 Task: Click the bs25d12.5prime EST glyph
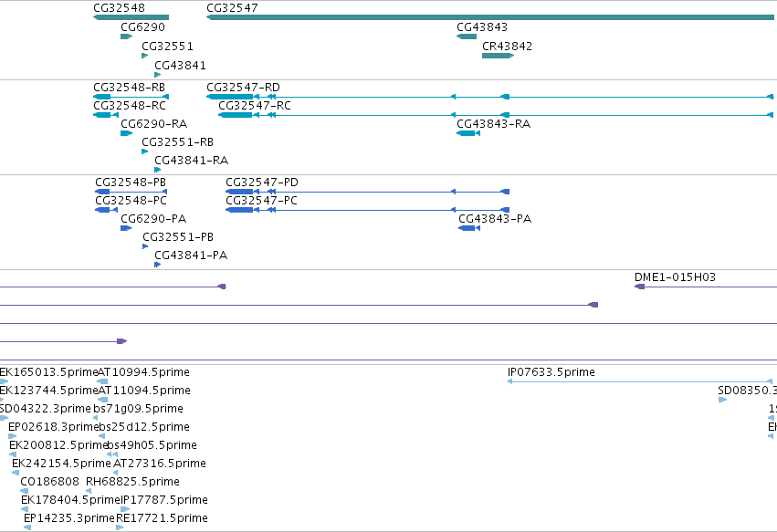pos(102,436)
